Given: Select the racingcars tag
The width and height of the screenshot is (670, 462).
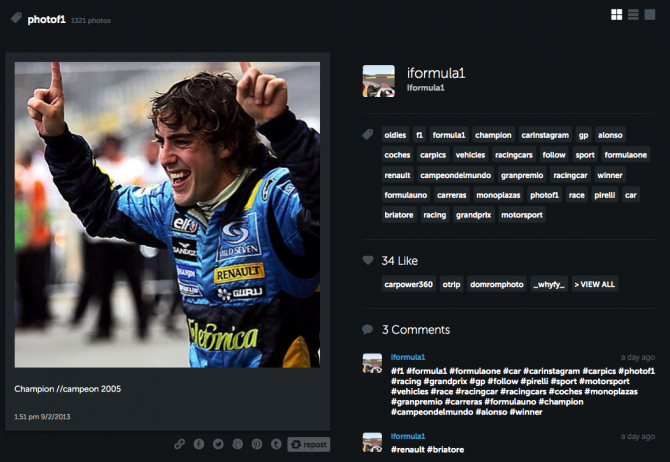Looking at the screenshot, I should pyautogui.click(x=514, y=155).
